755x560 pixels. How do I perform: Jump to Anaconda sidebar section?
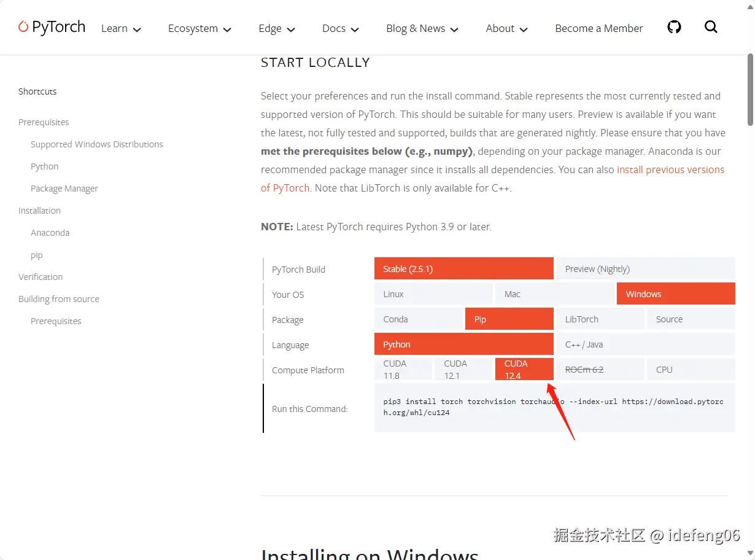[50, 233]
